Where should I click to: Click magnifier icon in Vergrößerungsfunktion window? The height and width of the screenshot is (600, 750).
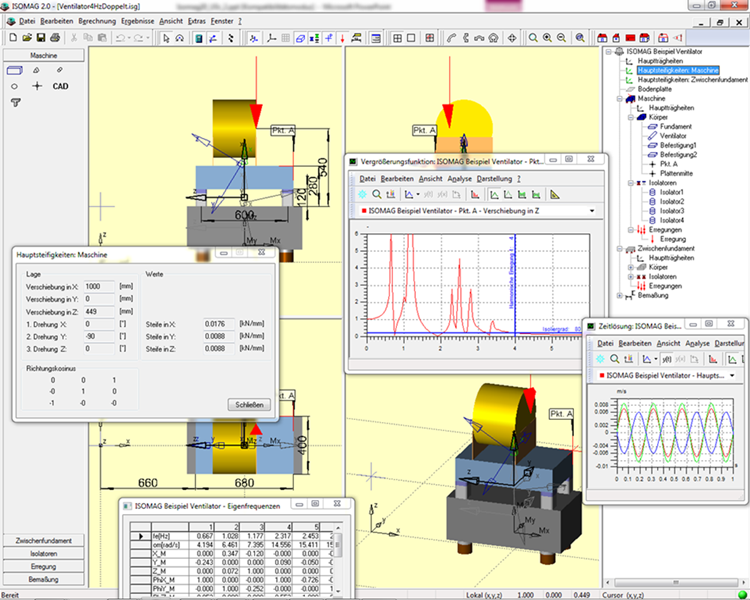coord(376,194)
